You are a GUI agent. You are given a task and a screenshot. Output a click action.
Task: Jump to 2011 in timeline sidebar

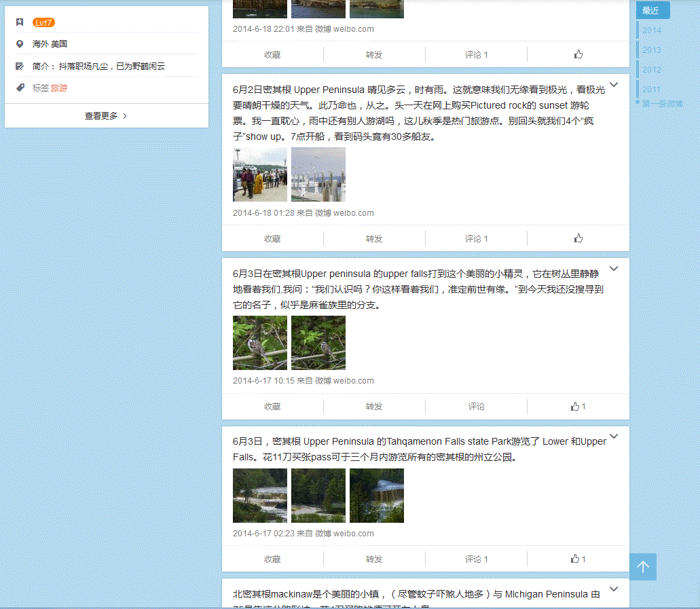click(x=651, y=89)
